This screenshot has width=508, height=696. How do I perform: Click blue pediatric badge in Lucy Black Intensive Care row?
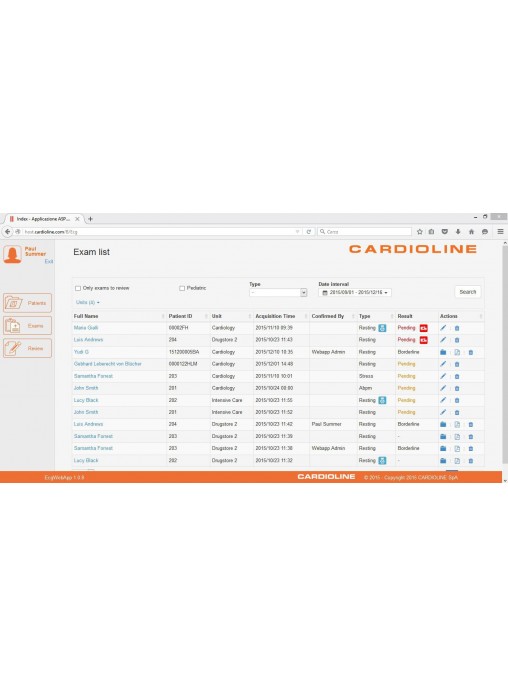382,400
